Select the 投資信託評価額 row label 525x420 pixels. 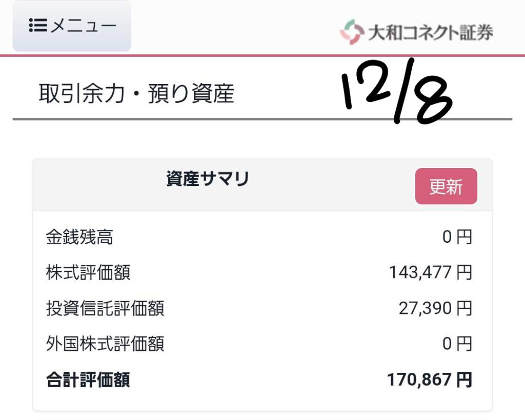click(x=105, y=308)
